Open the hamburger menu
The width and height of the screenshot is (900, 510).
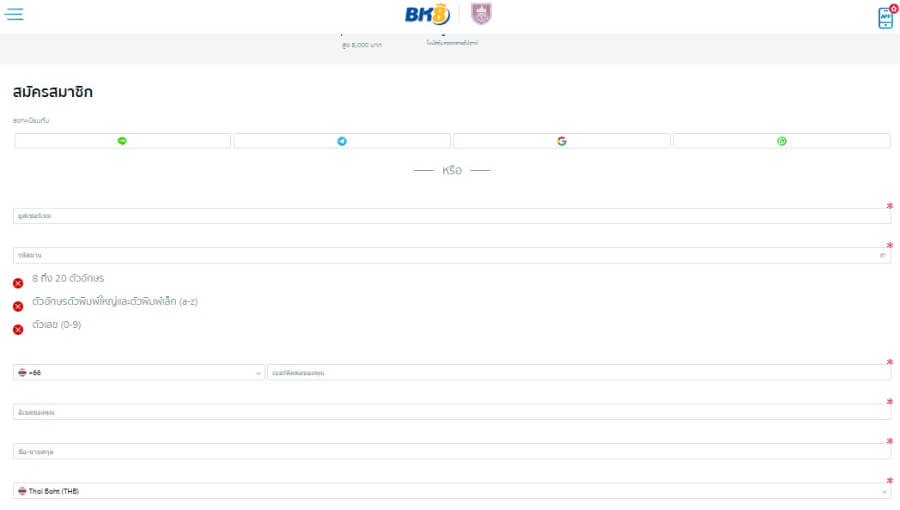15,14
